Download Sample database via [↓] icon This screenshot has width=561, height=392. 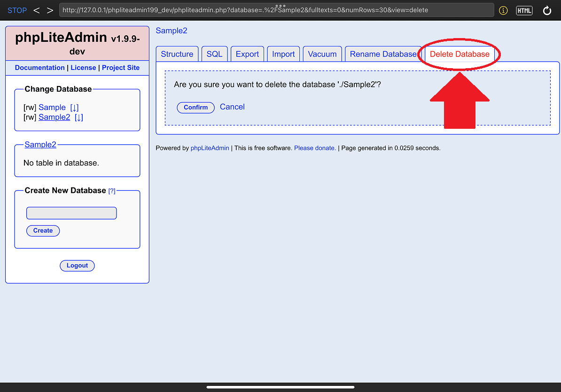click(x=74, y=107)
